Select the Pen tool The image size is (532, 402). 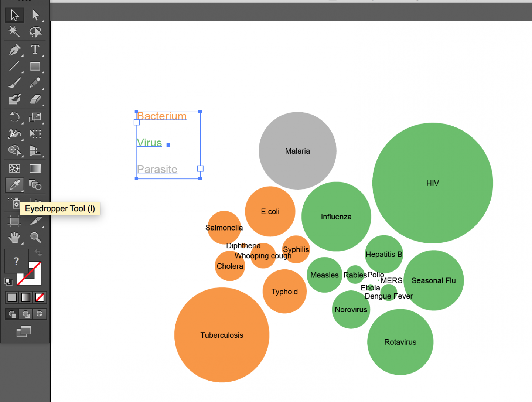(x=14, y=50)
